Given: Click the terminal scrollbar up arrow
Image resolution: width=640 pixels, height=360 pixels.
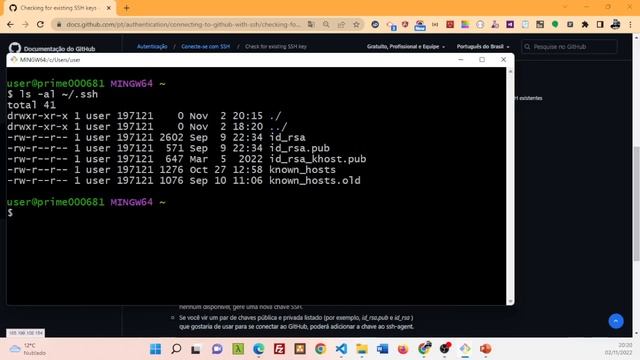Looking at the screenshot, I should [510, 71].
